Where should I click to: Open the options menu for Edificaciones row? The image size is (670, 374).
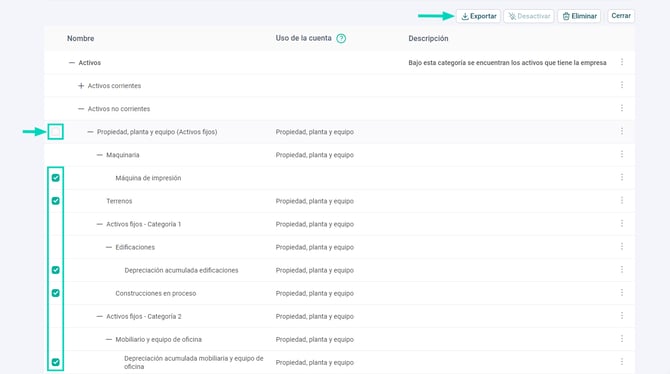pos(622,247)
